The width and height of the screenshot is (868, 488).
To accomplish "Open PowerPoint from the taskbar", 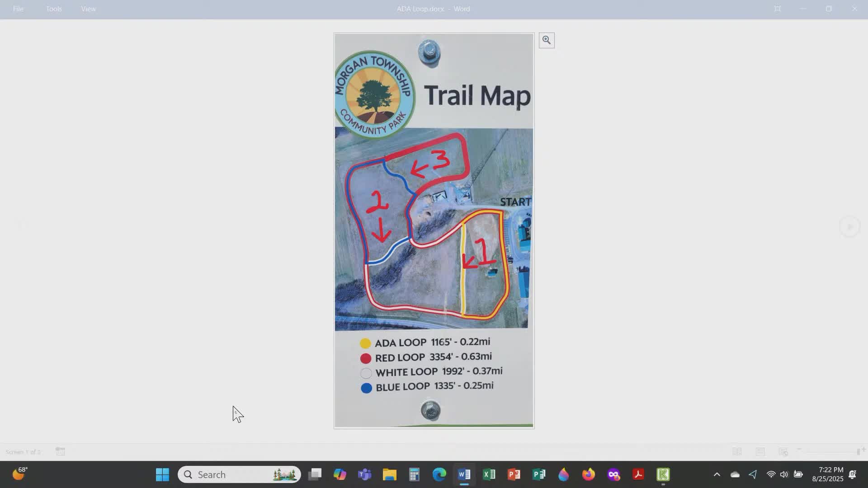I will [514, 474].
